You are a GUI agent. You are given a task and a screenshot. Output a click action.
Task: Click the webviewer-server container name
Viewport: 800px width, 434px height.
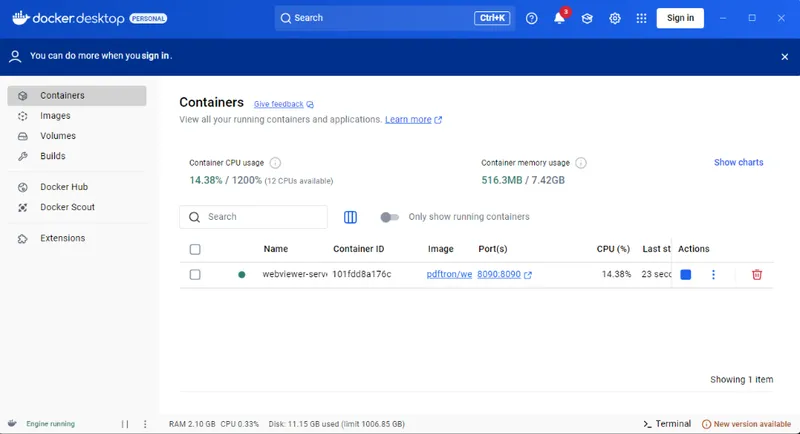[295, 274]
